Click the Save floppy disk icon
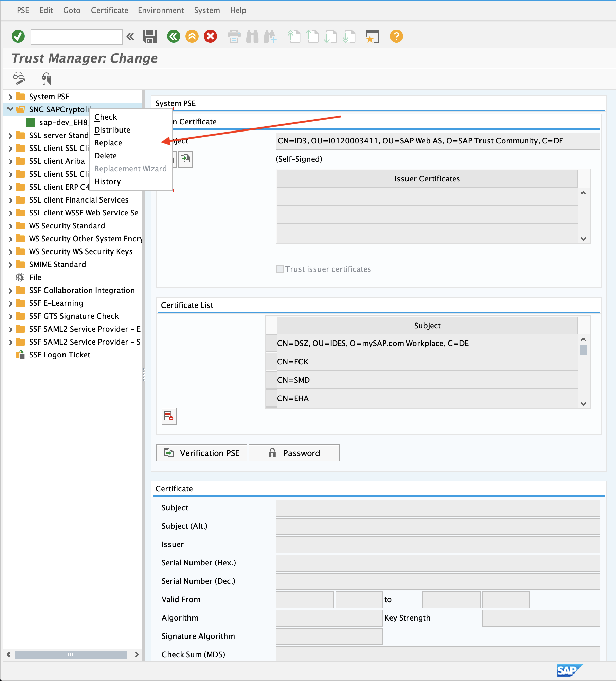The image size is (616, 681). [150, 36]
